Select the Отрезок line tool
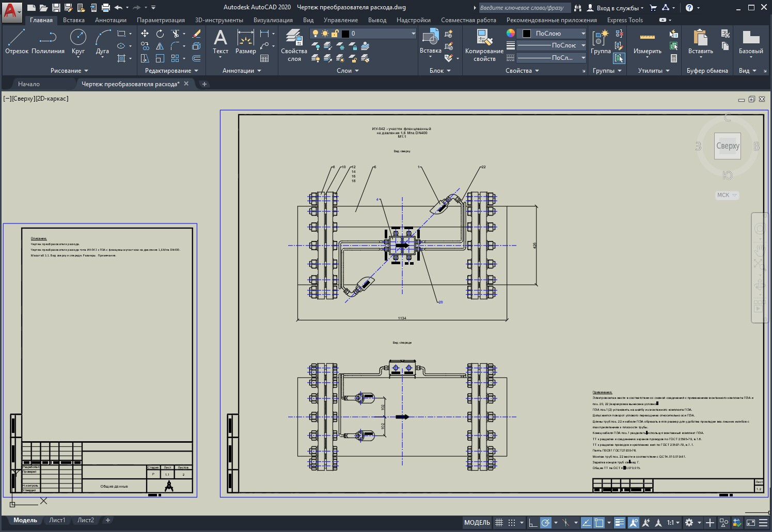 coord(17,42)
